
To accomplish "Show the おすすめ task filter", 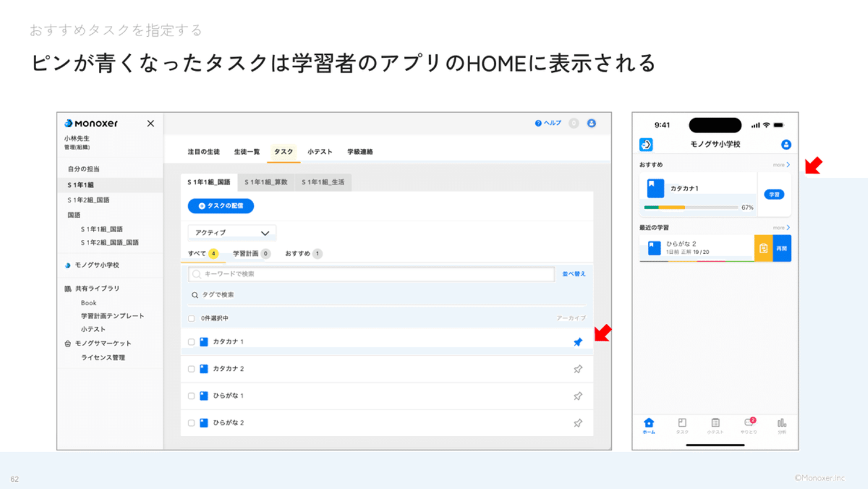I will pos(304,254).
